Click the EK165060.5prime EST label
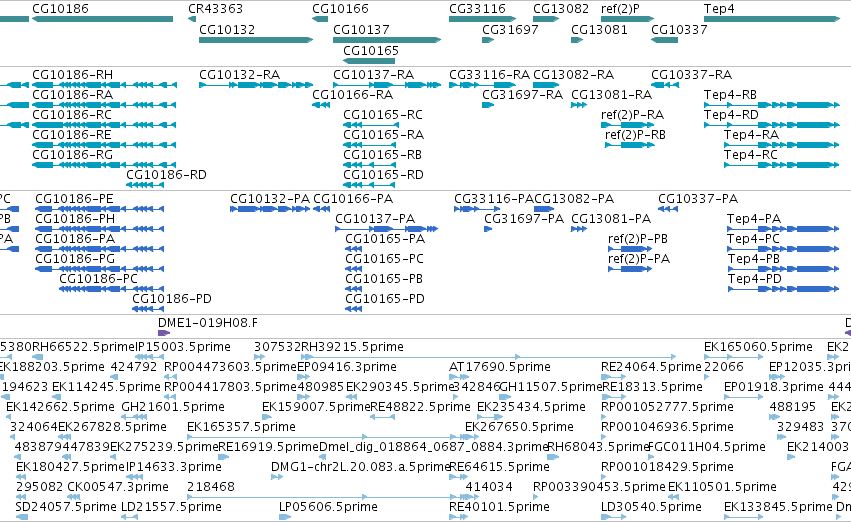This screenshot has height=522, width=851. [x=758, y=347]
